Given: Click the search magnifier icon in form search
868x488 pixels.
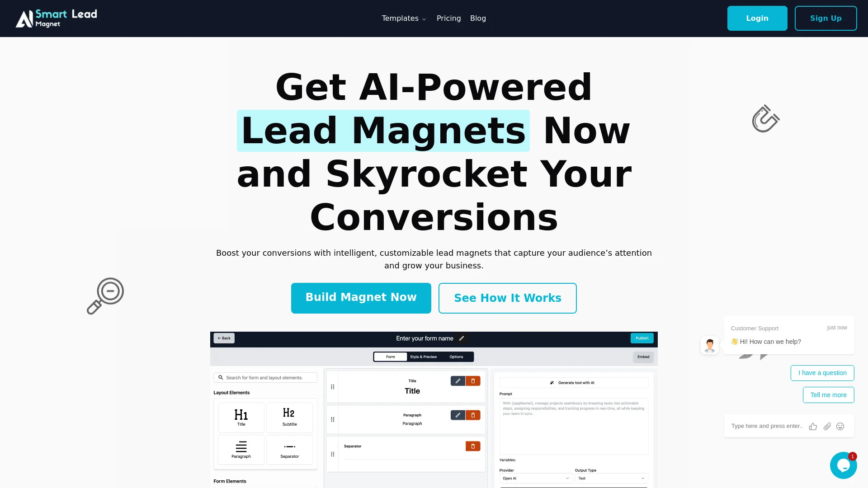Looking at the screenshot, I should 221,377.
